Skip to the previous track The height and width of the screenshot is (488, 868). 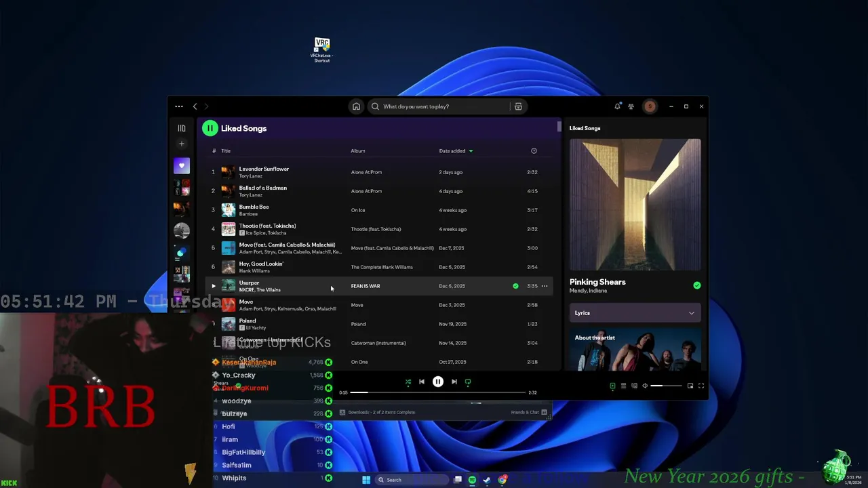422,382
